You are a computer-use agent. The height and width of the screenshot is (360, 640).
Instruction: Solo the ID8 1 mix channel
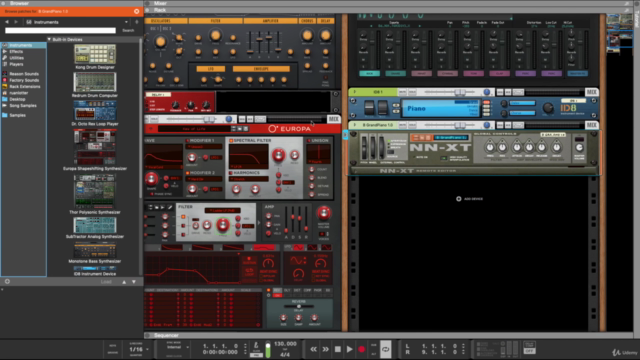pyautogui.click(x=412, y=92)
